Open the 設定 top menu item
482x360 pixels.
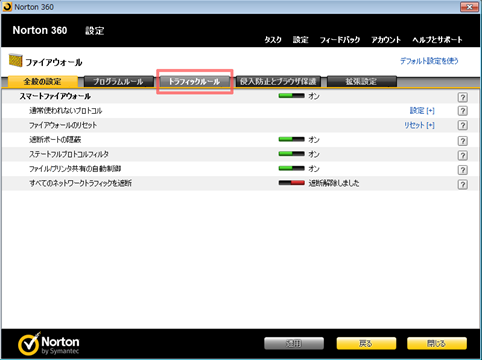coord(300,40)
